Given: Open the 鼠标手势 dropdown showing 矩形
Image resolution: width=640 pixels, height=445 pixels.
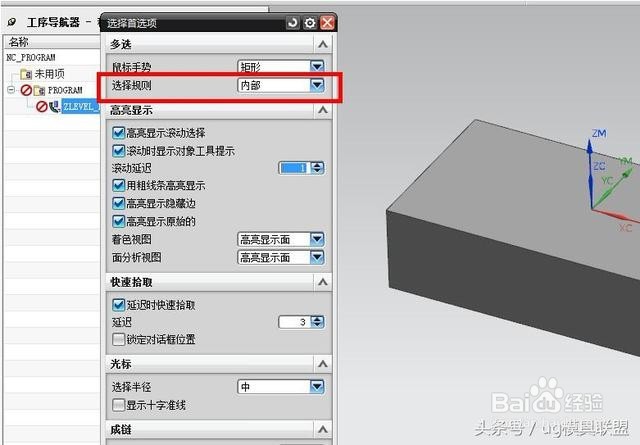Looking at the screenshot, I should click(x=281, y=67).
